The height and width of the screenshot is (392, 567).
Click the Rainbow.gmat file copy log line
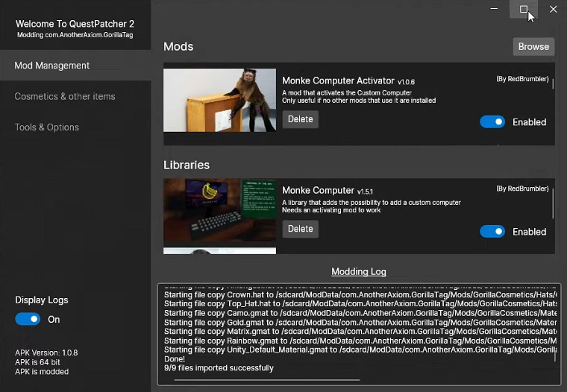pyautogui.click(x=360, y=341)
